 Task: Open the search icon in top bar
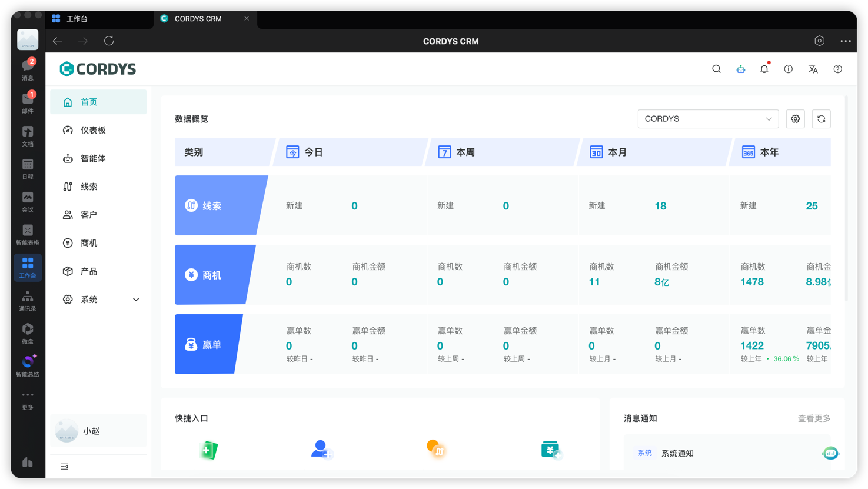click(x=716, y=69)
